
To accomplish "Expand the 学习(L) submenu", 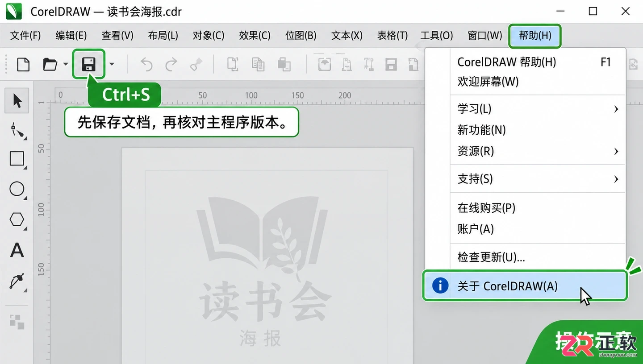I will pos(616,109).
